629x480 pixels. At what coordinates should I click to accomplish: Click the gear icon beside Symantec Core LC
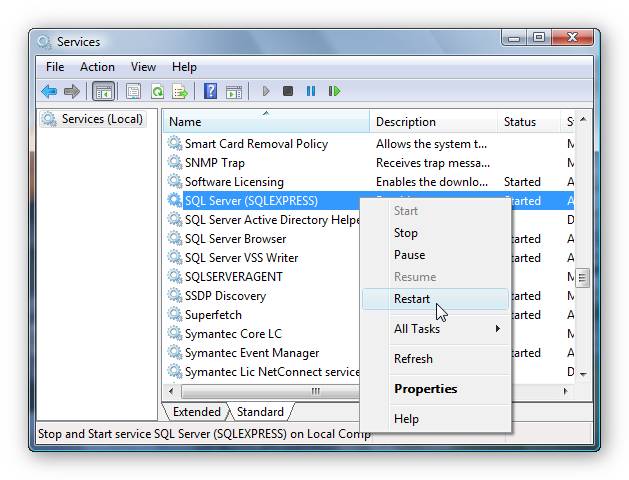[174, 333]
